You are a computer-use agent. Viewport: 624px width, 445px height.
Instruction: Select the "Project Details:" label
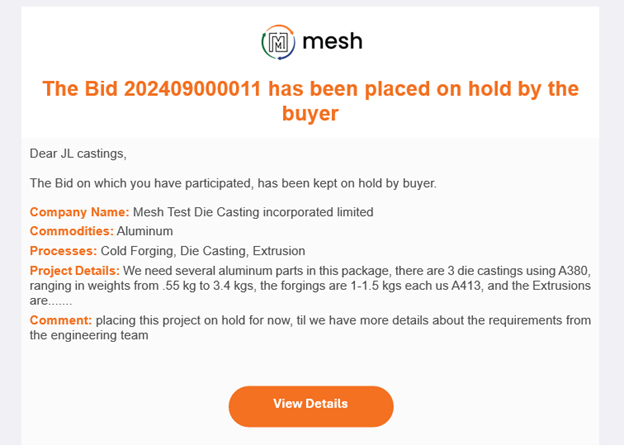[x=75, y=270]
